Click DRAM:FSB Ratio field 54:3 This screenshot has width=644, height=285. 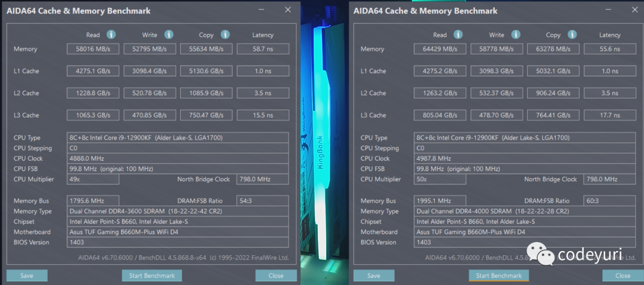(263, 201)
